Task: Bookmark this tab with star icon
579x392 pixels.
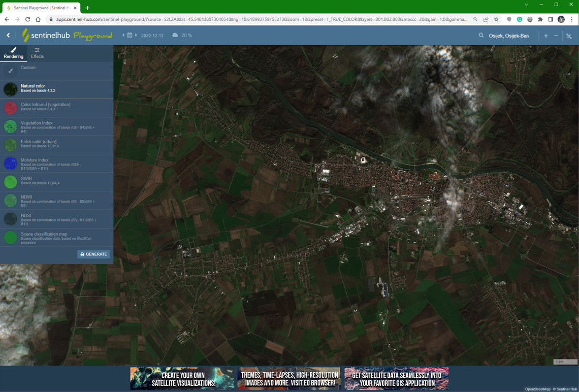Action: 496,19
